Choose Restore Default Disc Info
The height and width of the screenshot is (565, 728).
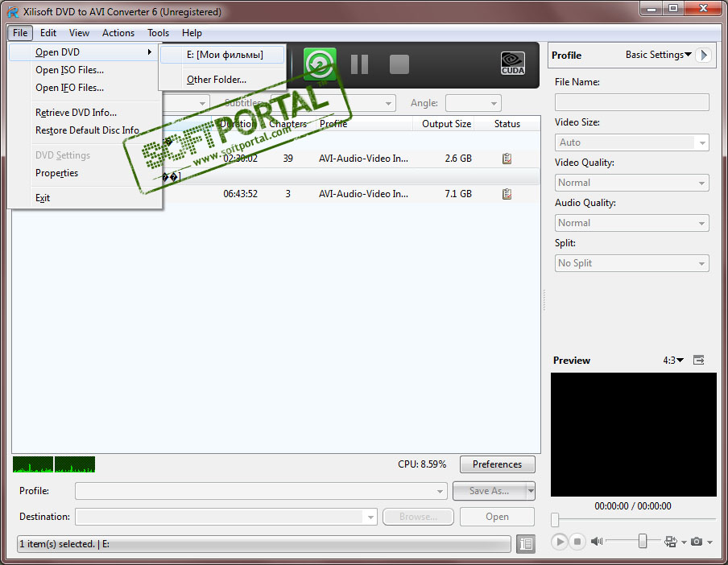[84, 130]
